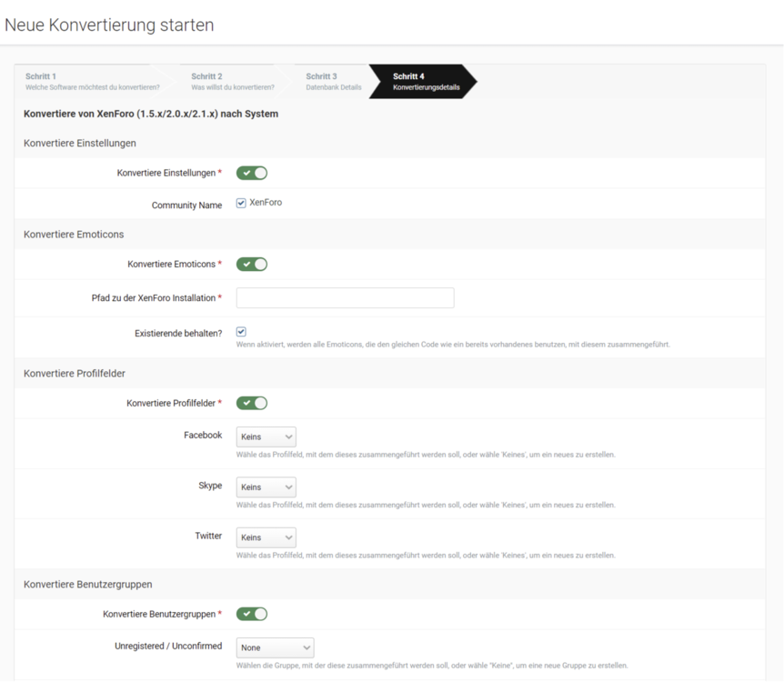784x682 pixels.
Task: Turn off the Konvertiere Emoticons switch
Action: pos(252,264)
